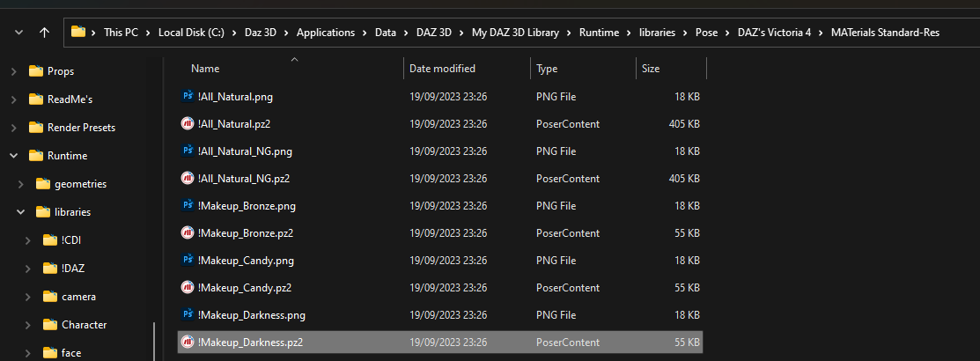Click the Type column header
980x361 pixels.
tap(547, 69)
